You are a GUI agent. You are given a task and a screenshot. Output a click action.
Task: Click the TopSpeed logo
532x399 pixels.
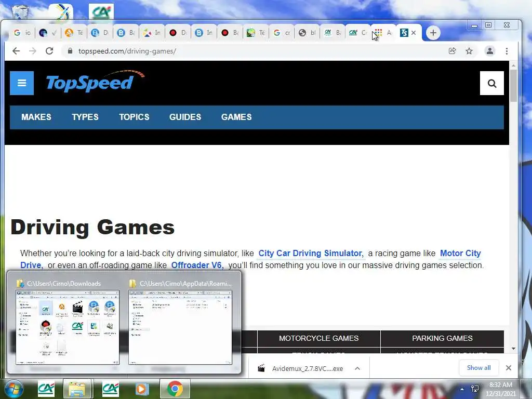pyautogui.click(x=96, y=82)
